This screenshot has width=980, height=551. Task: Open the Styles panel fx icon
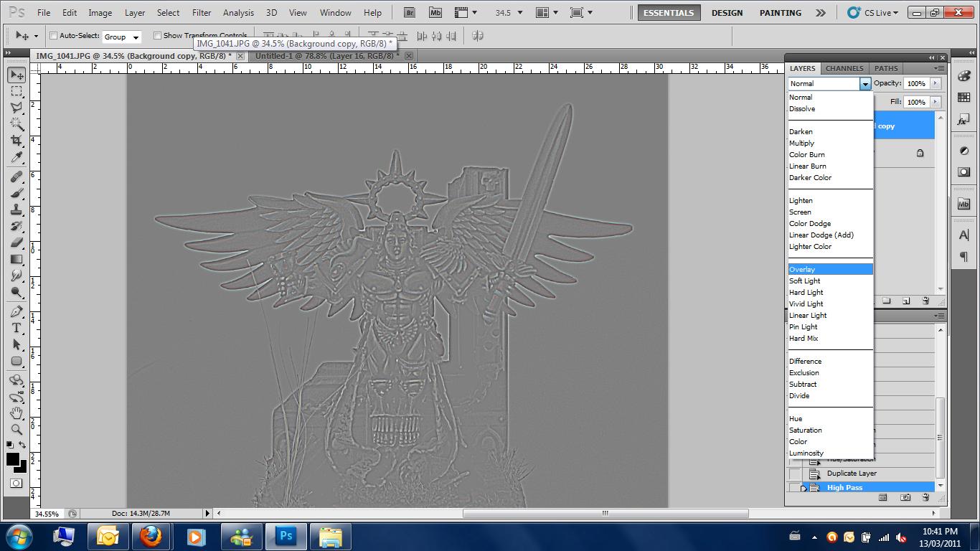(x=963, y=121)
